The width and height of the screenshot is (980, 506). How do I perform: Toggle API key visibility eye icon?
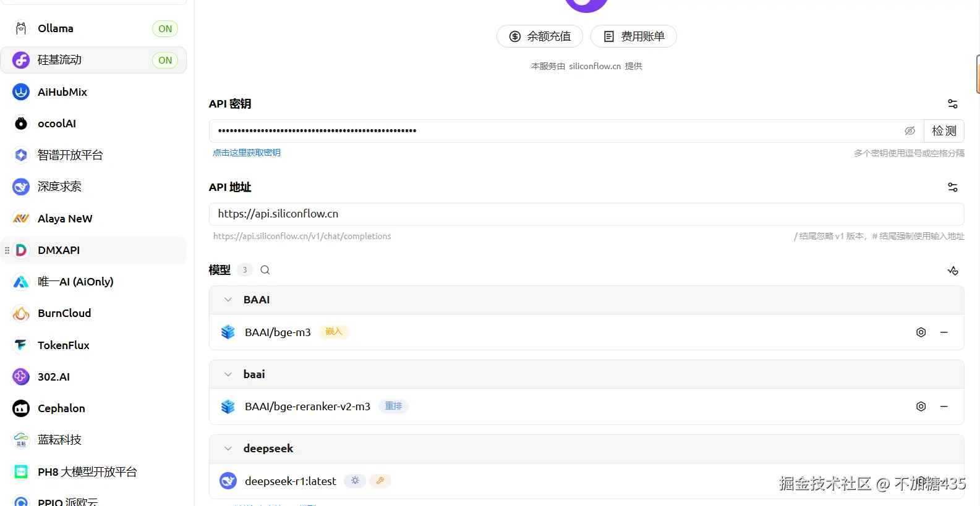(x=910, y=131)
